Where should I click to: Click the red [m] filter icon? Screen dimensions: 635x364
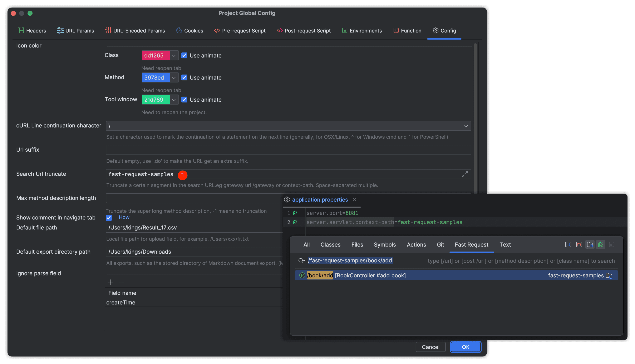point(579,244)
